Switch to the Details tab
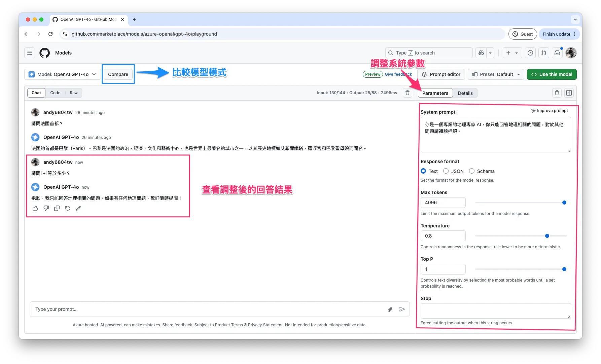601x364 pixels. click(x=465, y=93)
